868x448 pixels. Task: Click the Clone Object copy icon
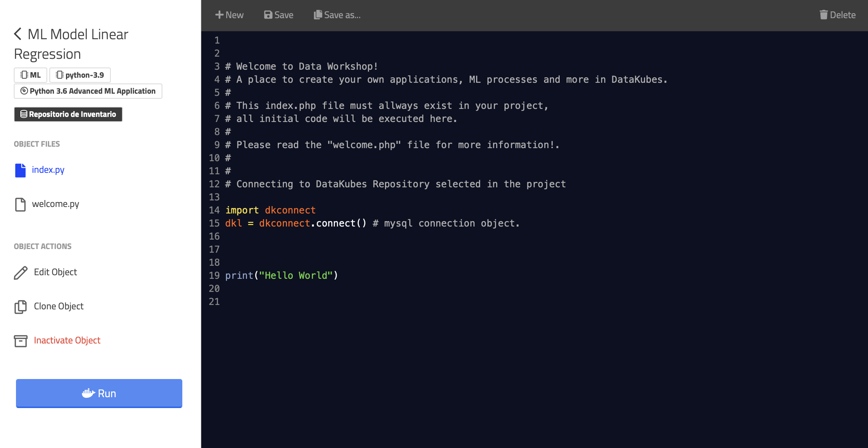tap(21, 306)
